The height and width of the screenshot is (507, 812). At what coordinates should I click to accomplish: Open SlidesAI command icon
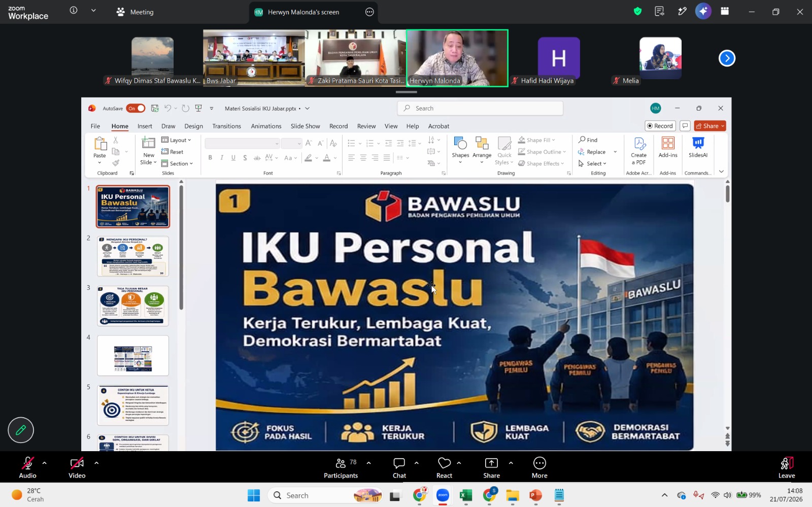(698, 144)
